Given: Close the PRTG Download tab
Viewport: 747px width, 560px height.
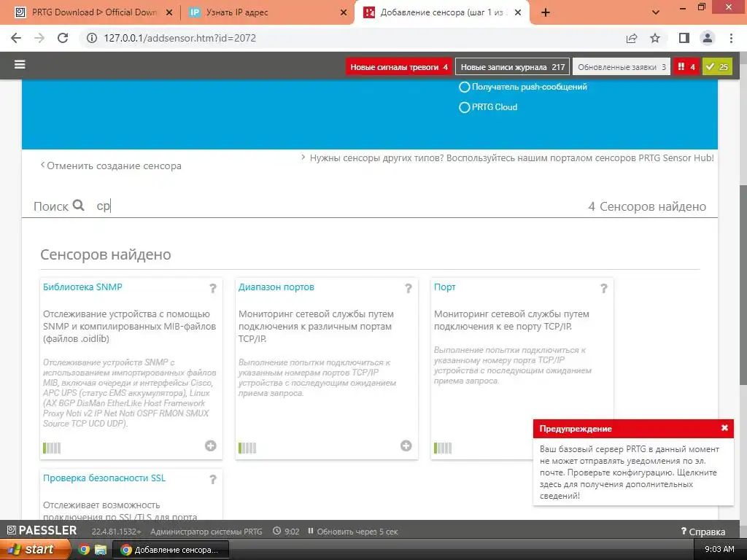Looking at the screenshot, I should pos(169,12).
